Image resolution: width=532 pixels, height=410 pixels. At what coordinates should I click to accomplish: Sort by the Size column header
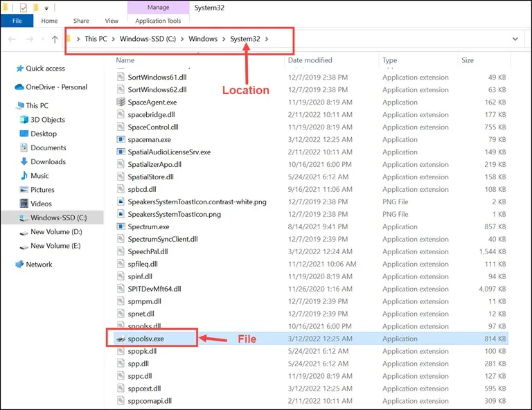[x=467, y=60]
